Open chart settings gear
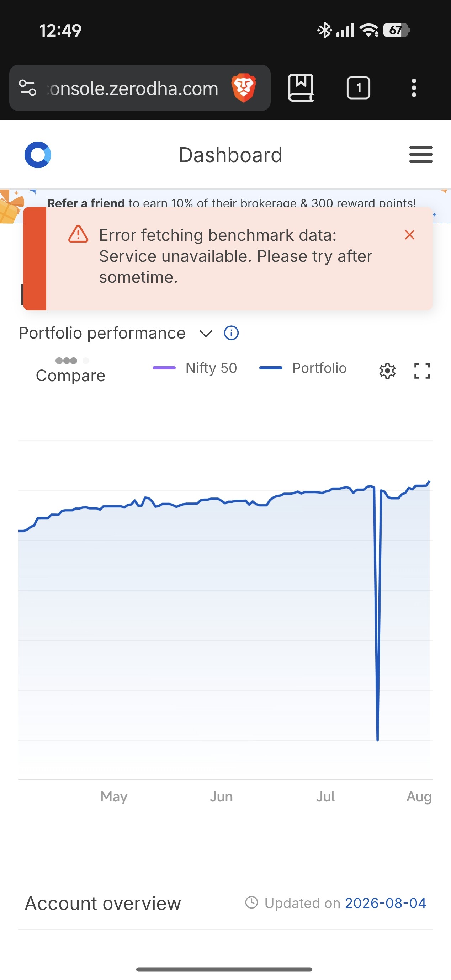 387,371
